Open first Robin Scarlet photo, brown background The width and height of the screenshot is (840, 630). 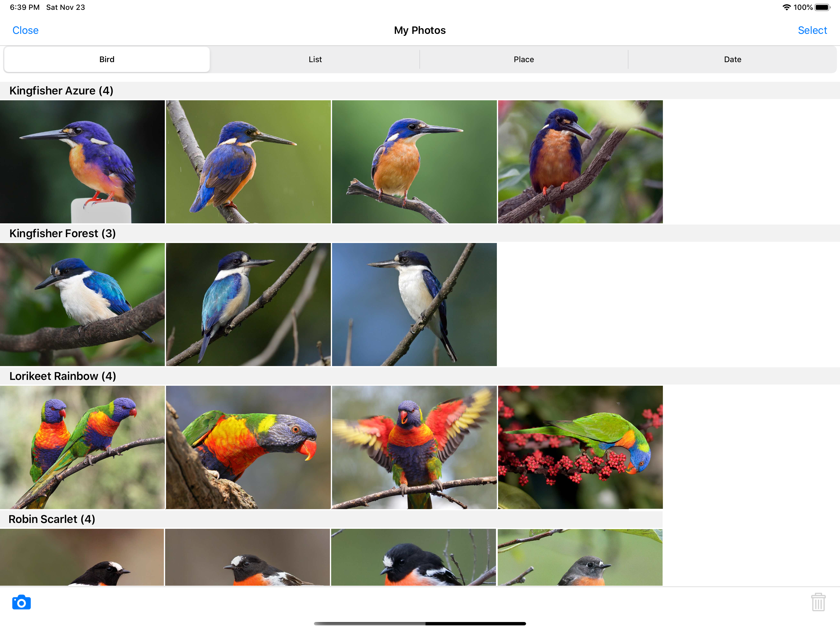click(82, 557)
